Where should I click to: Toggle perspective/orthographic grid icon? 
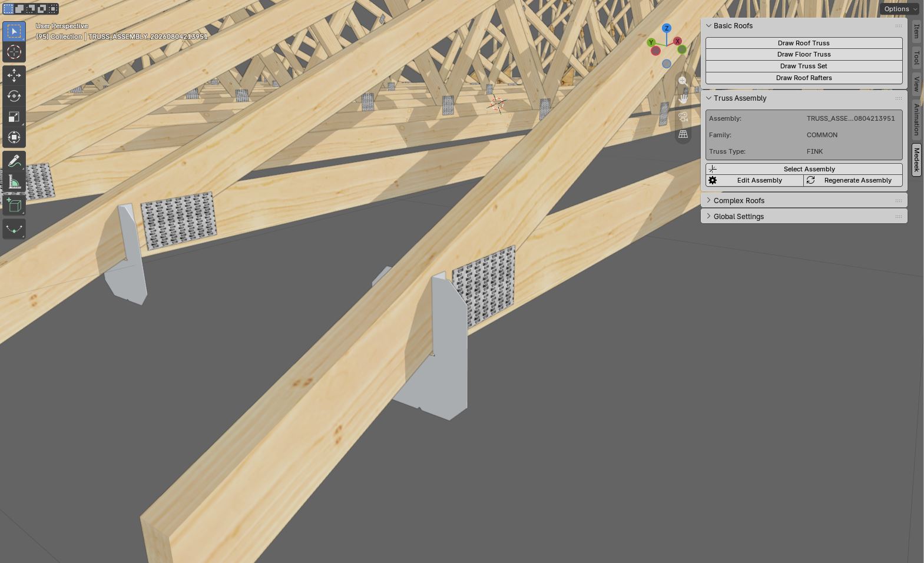click(683, 134)
